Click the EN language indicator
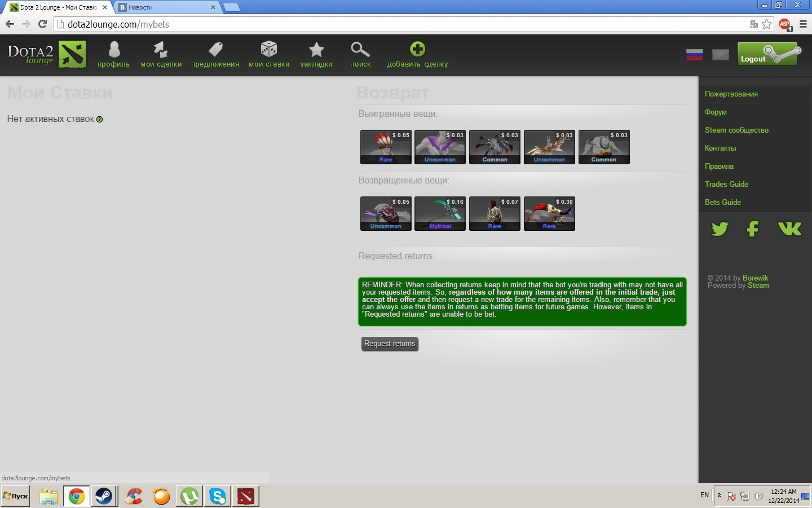The height and width of the screenshot is (508, 812). pyautogui.click(x=704, y=495)
